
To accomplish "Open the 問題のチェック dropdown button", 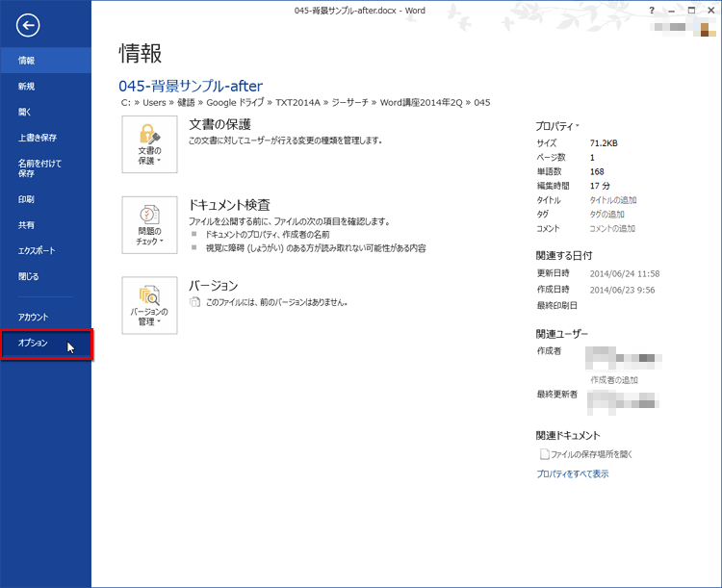I will pyautogui.click(x=149, y=224).
